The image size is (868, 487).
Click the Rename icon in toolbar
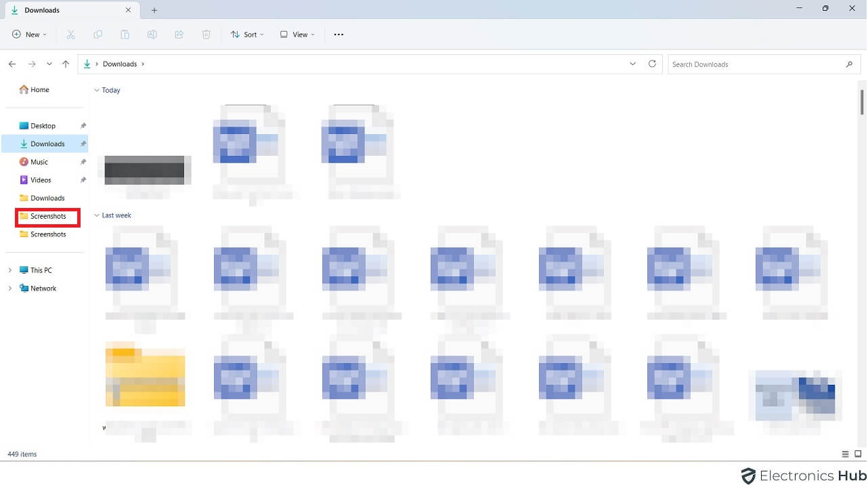[x=152, y=35]
